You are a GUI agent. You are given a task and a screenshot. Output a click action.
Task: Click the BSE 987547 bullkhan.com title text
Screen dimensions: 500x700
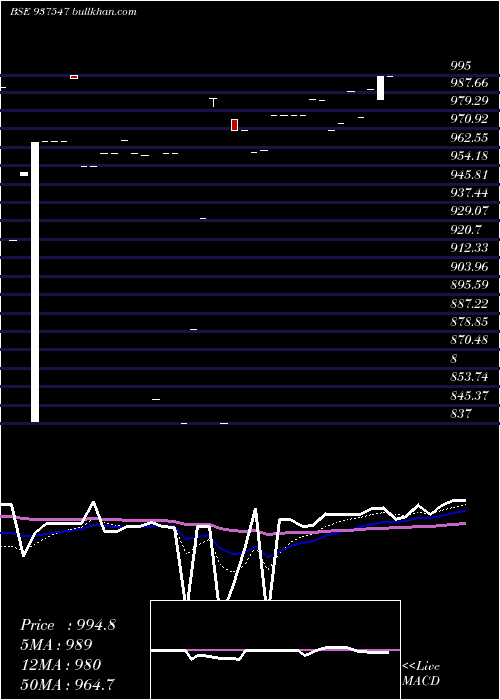pyautogui.click(x=73, y=12)
